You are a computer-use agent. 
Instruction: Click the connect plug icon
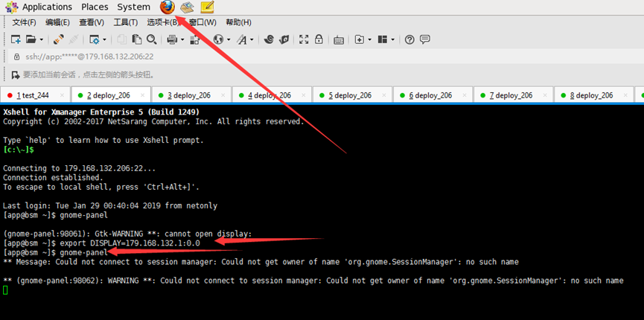tap(59, 39)
